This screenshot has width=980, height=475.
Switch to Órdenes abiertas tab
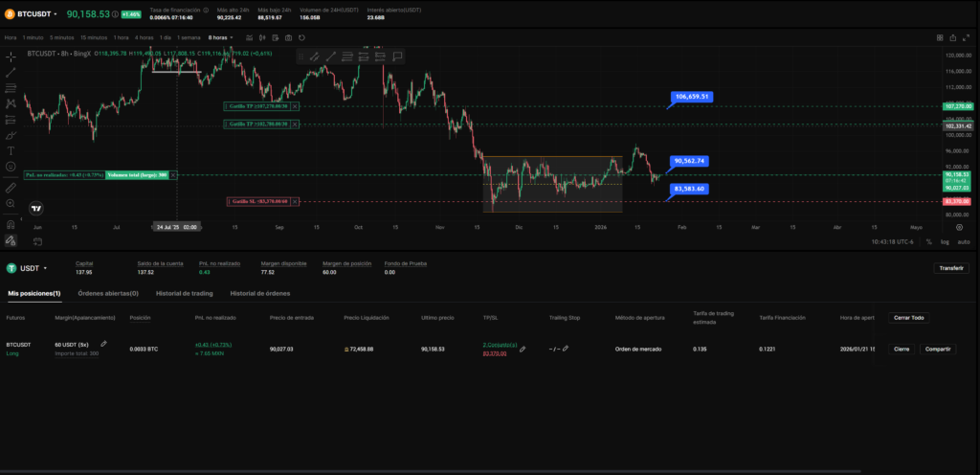click(108, 293)
